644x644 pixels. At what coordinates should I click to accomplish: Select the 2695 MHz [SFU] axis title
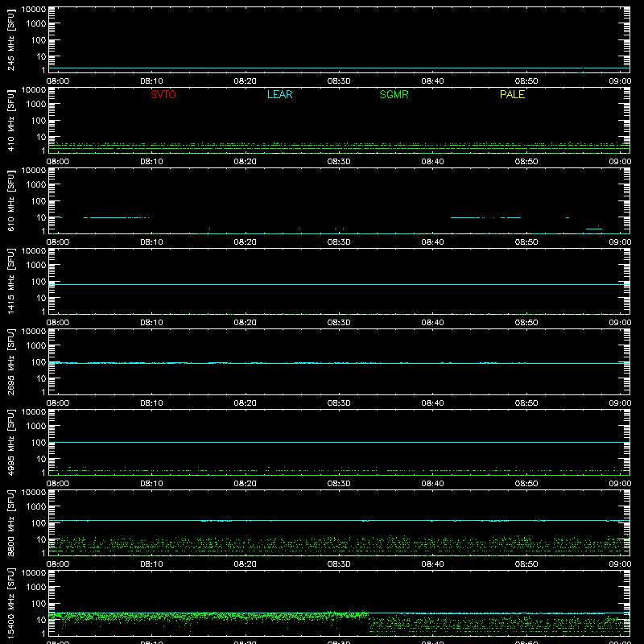point(11,362)
